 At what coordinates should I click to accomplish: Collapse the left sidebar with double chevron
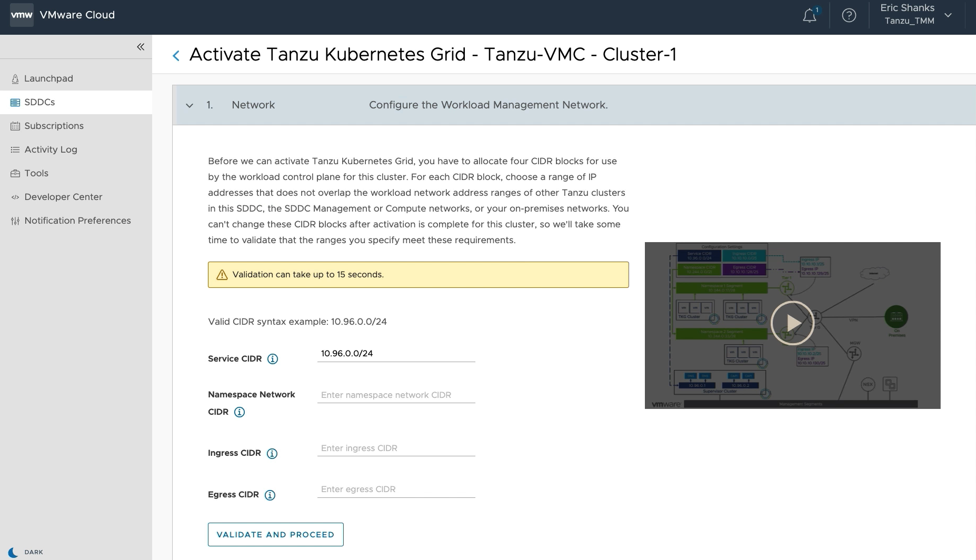coord(141,47)
